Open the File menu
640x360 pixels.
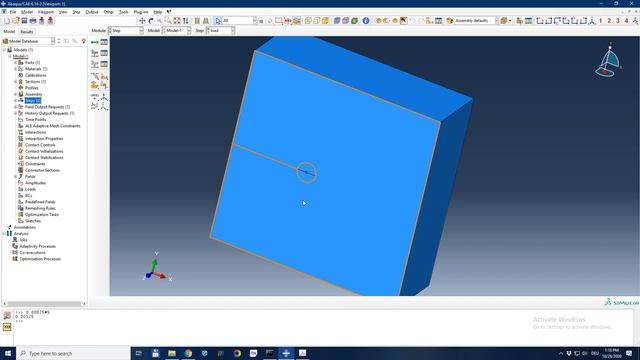13,12
